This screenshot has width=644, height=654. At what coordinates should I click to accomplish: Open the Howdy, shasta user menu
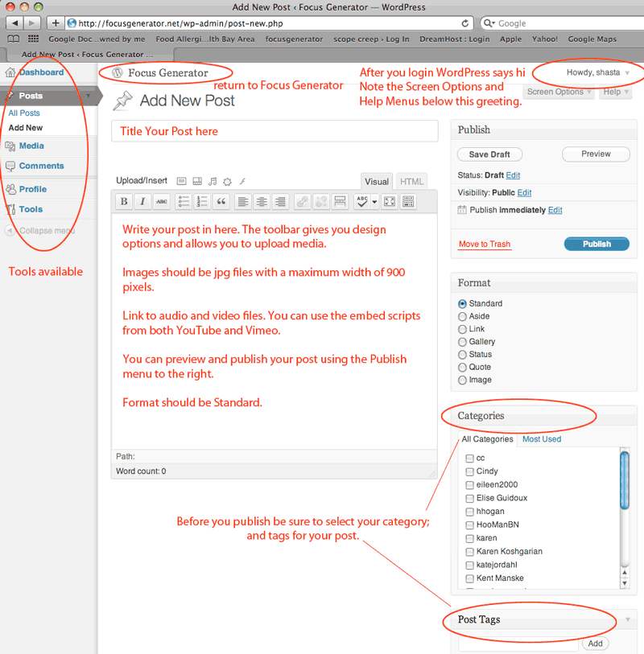pyautogui.click(x=597, y=72)
